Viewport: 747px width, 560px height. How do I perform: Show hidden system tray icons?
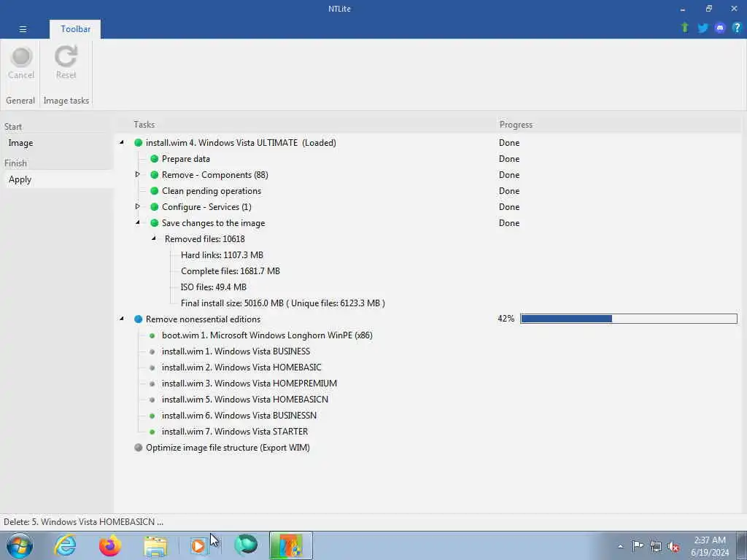click(620, 547)
